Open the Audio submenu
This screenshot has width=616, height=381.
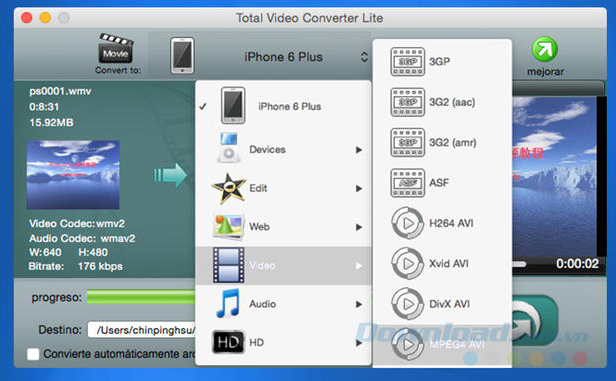pos(283,304)
